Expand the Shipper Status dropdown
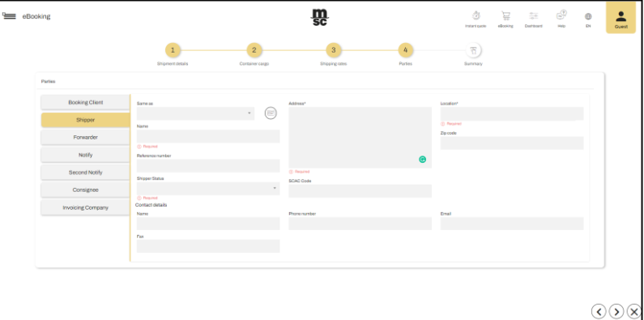Image resolution: width=644 pixels, height=320 pixels. (x=208, y=189)
